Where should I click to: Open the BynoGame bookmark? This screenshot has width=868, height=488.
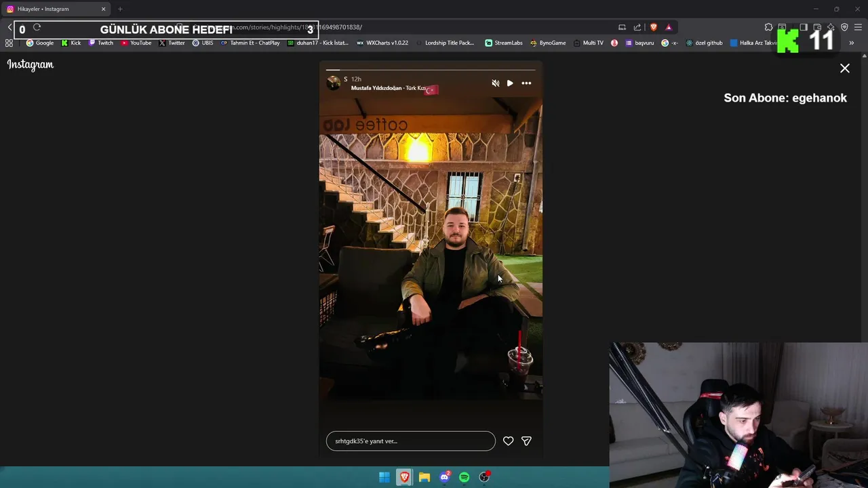pyautogui.click(x=548, y=43)
